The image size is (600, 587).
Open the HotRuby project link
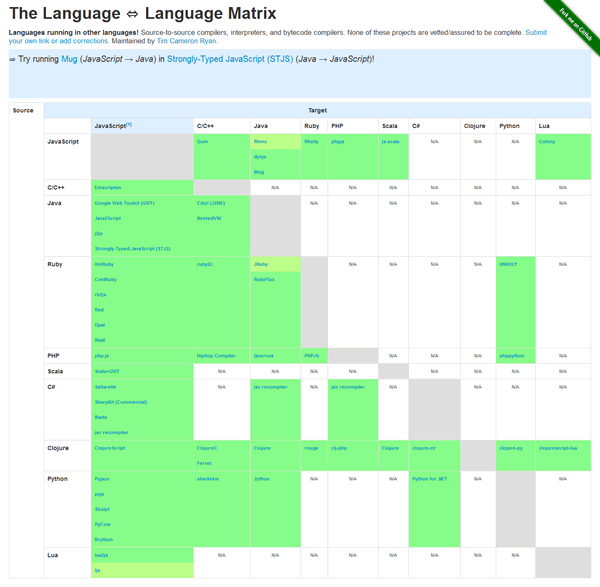pyautogui.click(x=104, y=264)
